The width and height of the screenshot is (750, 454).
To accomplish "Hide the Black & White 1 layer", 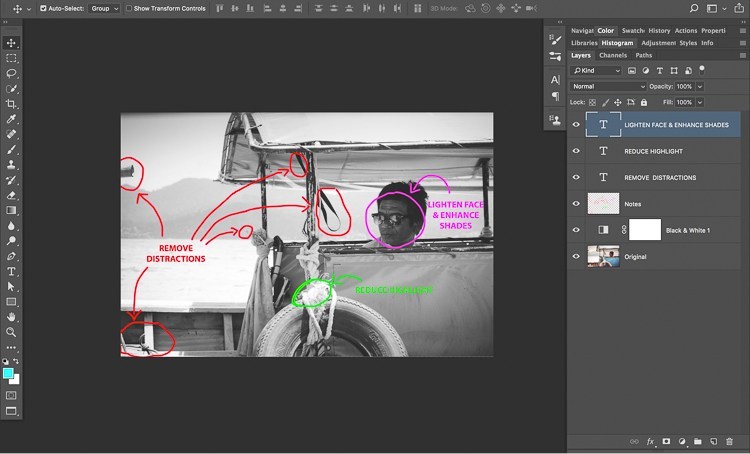I will click(576, 230).
